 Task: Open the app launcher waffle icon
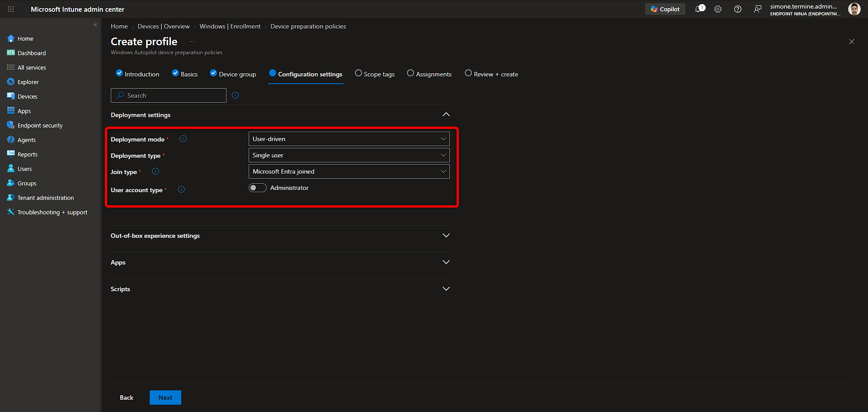pos(11,9)
